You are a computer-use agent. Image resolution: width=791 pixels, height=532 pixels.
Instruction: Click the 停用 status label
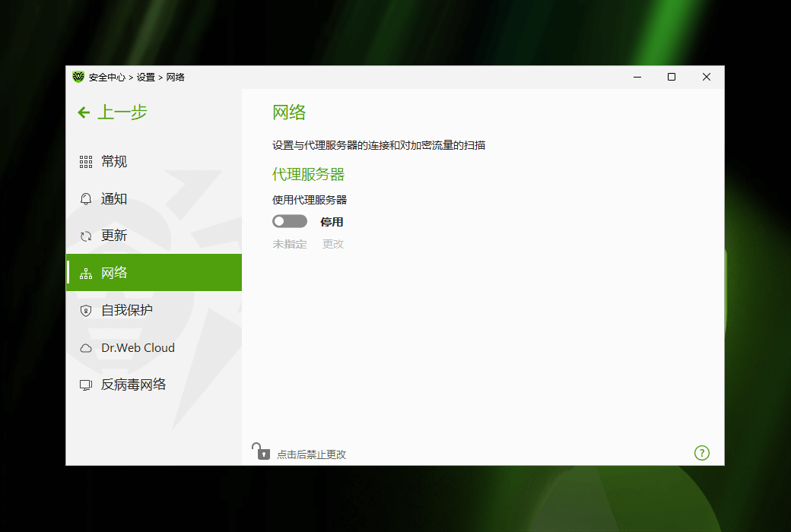(x=332, y=222)
